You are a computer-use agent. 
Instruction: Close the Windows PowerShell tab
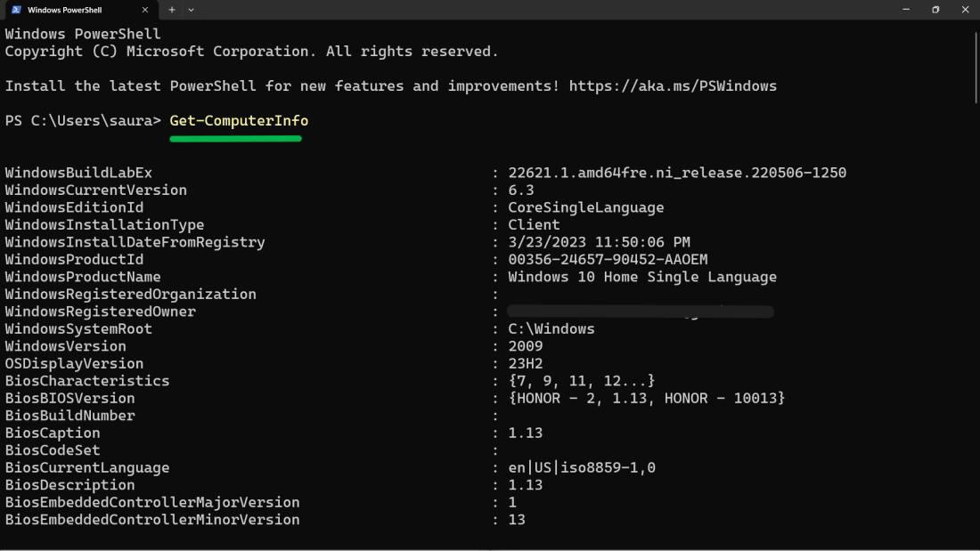coord(145,10)
